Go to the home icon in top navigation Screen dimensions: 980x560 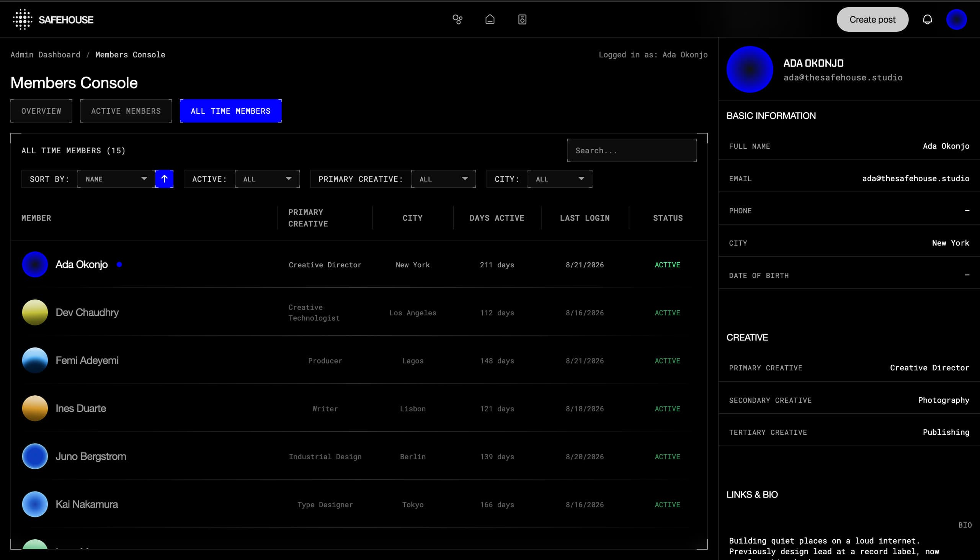tap(490, 19)
